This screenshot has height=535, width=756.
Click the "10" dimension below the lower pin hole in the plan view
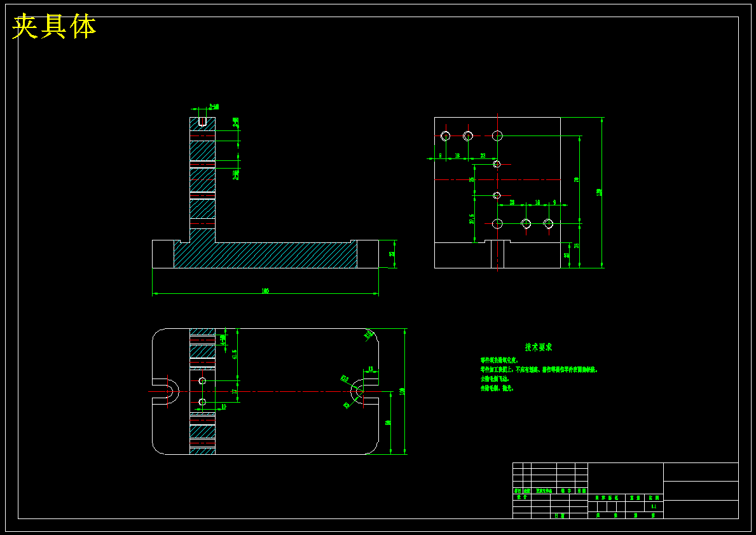tap(223, 407)
